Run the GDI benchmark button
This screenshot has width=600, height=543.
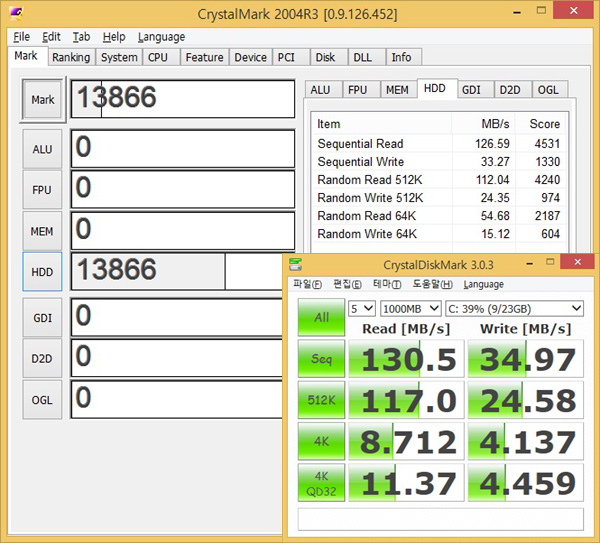pos(42,318)
